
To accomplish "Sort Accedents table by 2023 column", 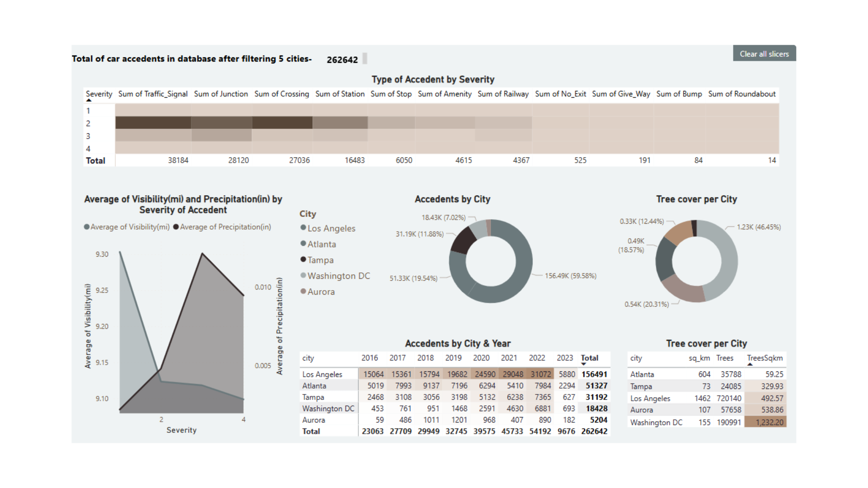I will point(565,358).
